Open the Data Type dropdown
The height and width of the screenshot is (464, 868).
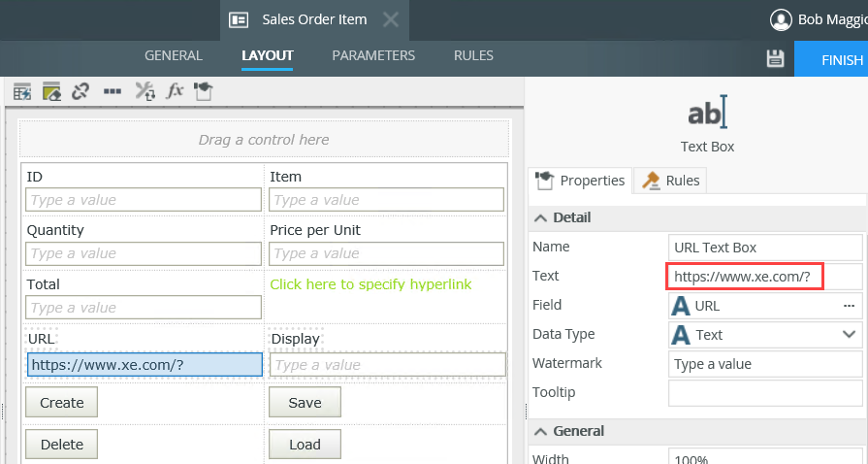click(849, 335)
